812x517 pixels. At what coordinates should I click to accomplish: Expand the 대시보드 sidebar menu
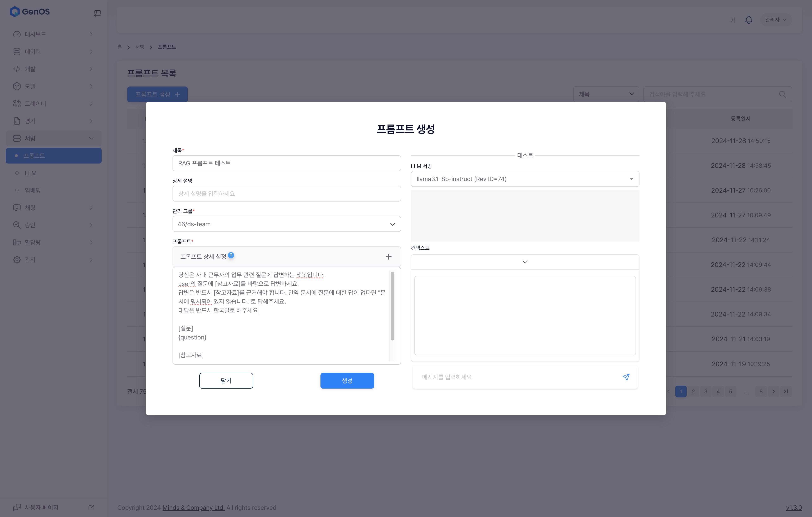[53, 34]
